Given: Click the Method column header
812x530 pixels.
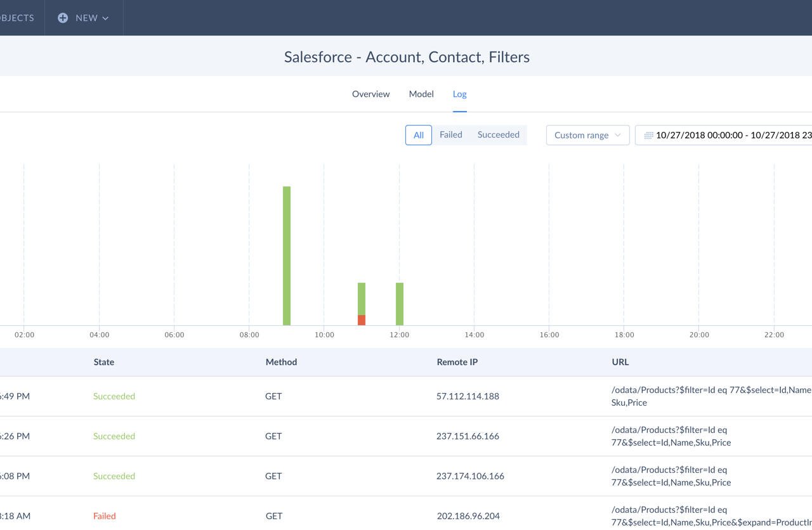Looking at the screenshot, I should tap(281, 362).
